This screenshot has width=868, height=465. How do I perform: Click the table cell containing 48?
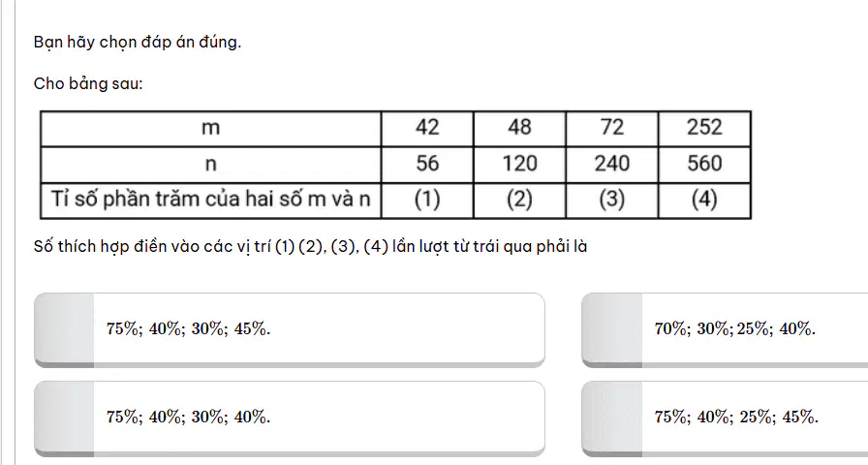coord(520,129)
